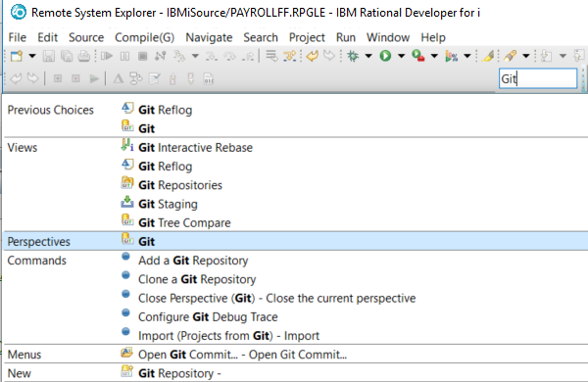Click the Next Annotation icon

[547, 56]
